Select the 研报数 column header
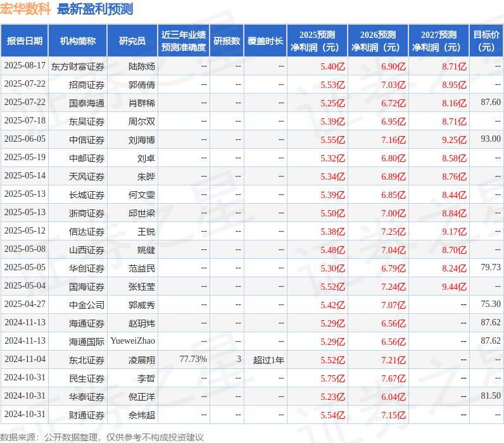Viewport: 504px width, 443px height. pyautogui.click(x=227, y=41)
